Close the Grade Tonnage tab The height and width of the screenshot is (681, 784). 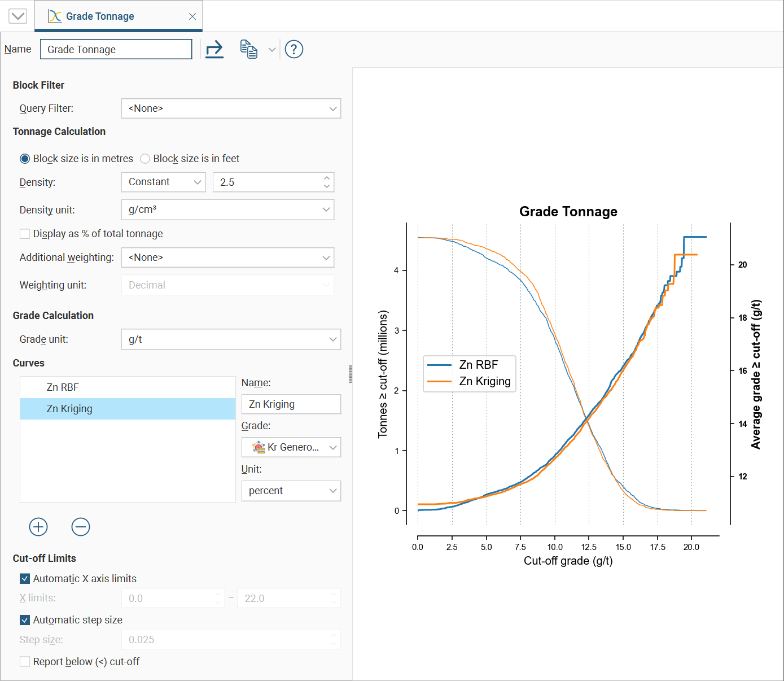click(x=192, y=16)
